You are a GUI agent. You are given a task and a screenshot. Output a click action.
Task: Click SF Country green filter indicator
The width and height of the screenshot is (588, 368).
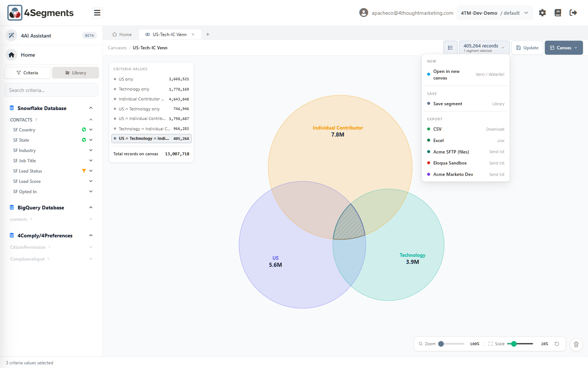click(x=84, y=130)
